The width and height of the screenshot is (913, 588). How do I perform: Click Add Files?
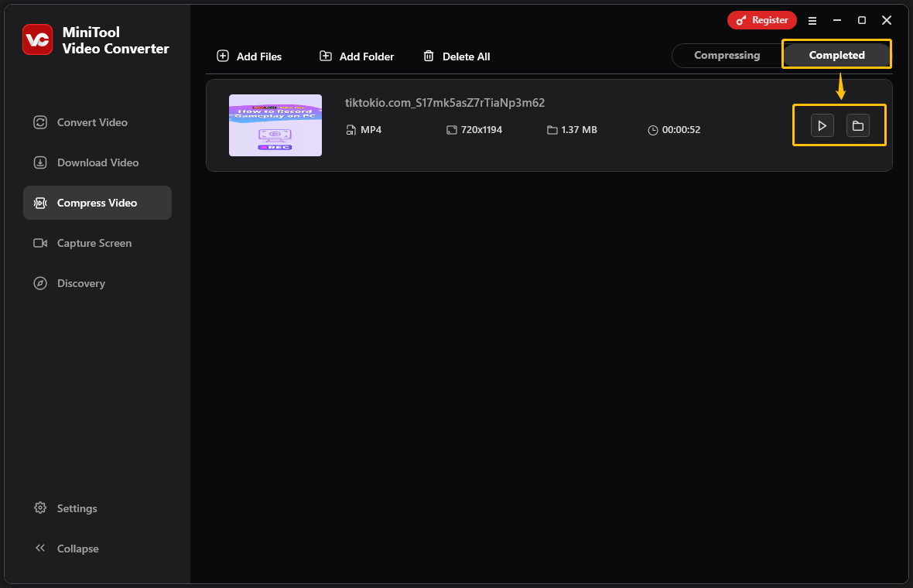[x=249, y=56]
